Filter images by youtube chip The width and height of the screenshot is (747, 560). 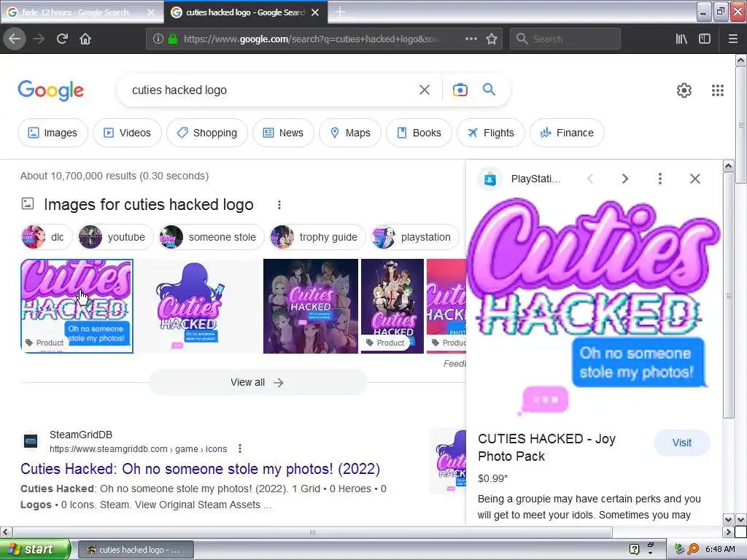click(x=116, y=237)
